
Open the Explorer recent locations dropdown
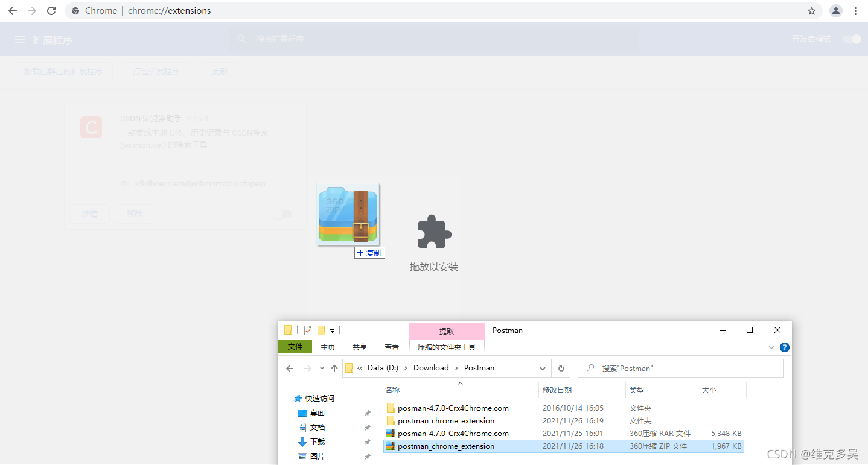[x=322, y=368]
